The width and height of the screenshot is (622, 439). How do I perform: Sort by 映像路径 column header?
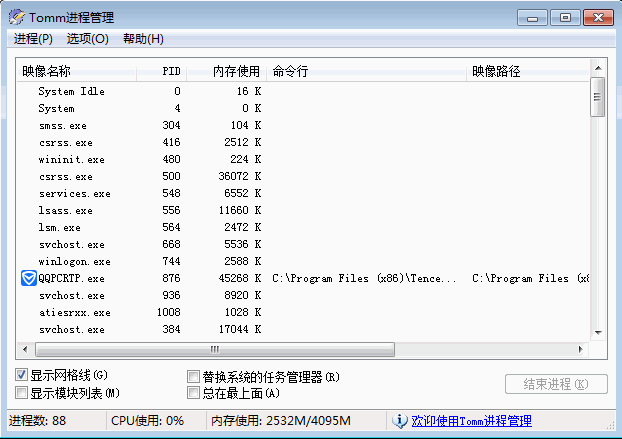click(528, 71)
